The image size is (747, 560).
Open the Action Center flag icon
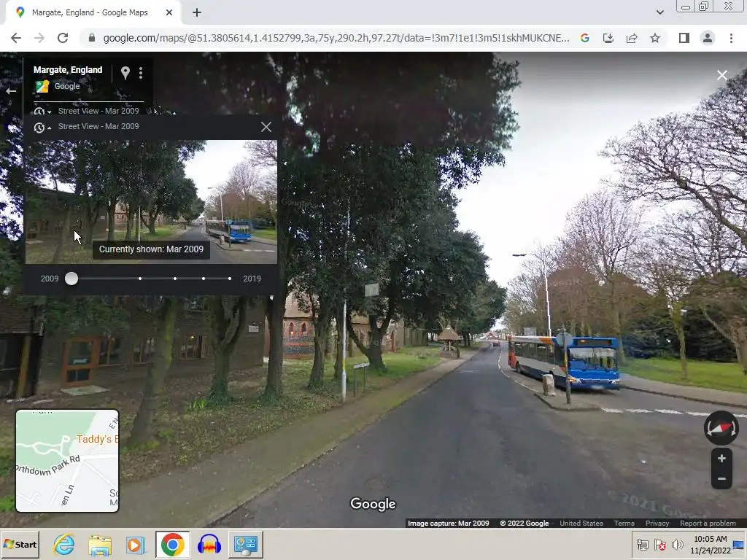tap(659, 545)
